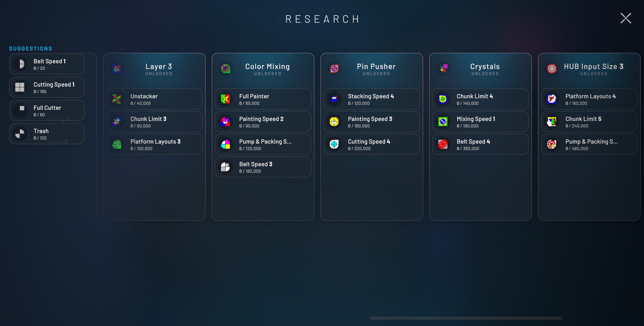Select Chunk Limit 3 research

(154, 122)
